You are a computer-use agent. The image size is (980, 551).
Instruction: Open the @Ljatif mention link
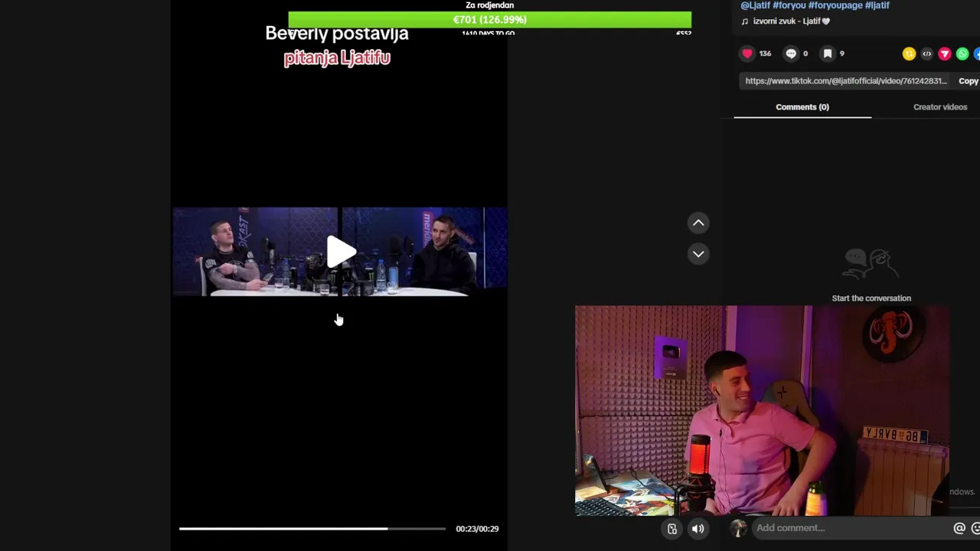point(755,5)
